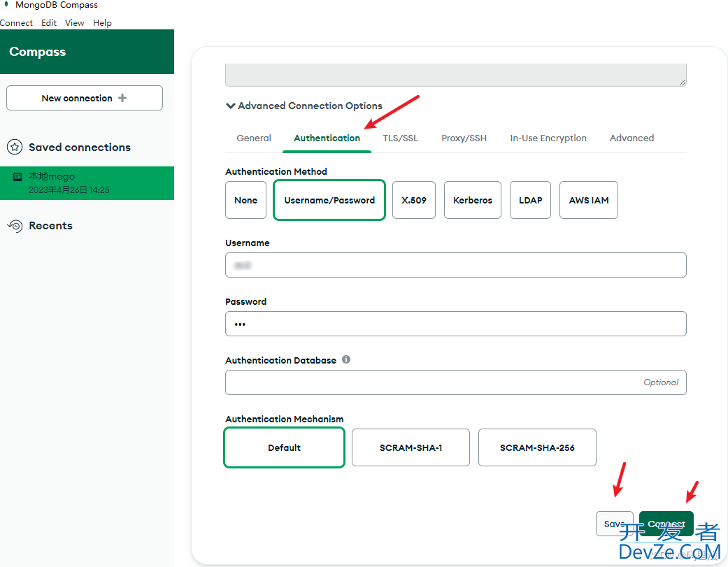Open the View menu

[x=74, y=23]
